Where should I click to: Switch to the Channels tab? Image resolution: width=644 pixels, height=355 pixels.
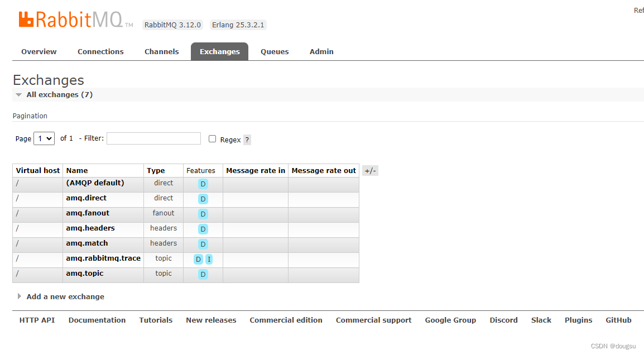pos(162,52)
